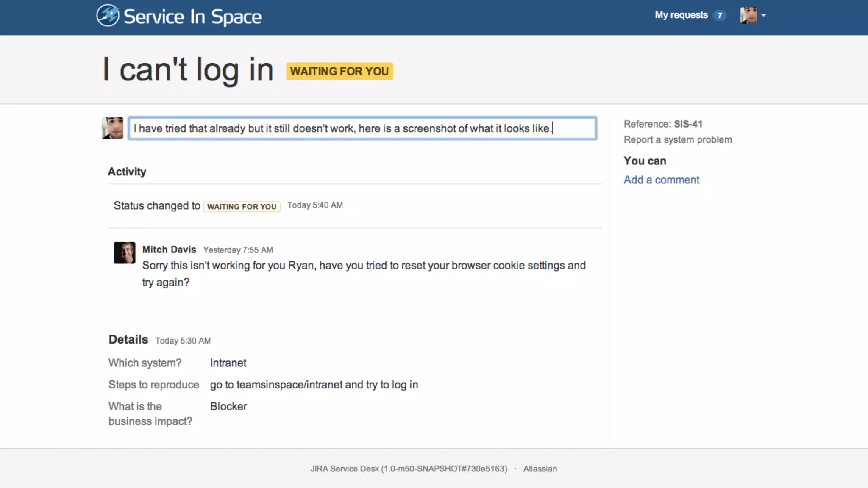Image resolution: width=868 pixels, height=488 pixels.
Task: Click the Atlassian footer link
Action: 540,469
